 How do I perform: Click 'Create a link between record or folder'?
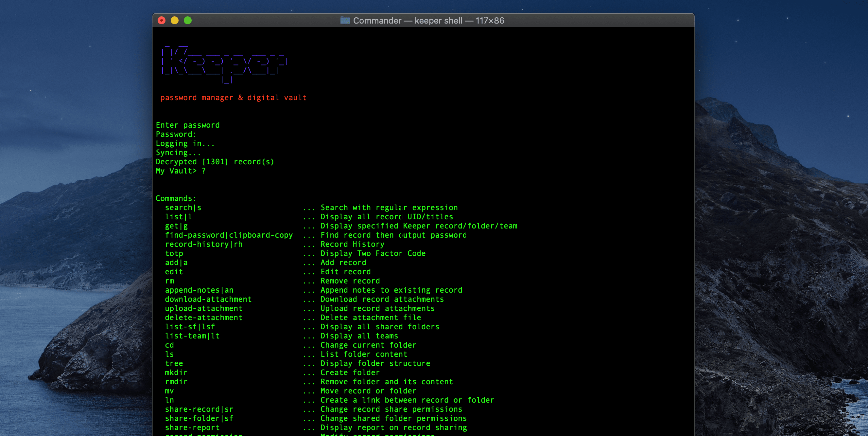tap(408, 400)
